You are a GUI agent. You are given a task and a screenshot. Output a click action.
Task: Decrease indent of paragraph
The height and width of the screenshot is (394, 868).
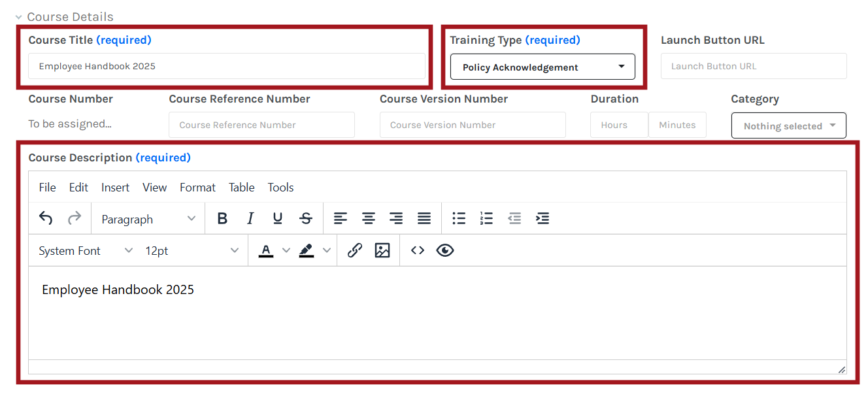[514, 218]
